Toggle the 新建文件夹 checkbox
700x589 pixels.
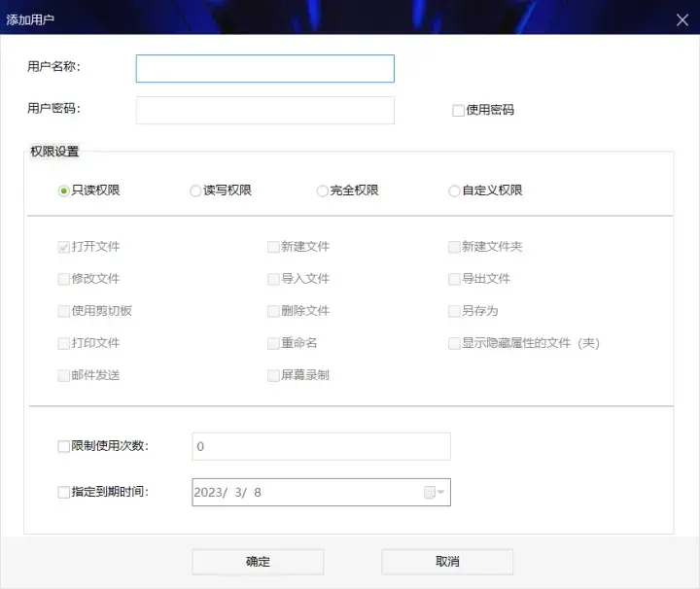click(x=454, y=247)
